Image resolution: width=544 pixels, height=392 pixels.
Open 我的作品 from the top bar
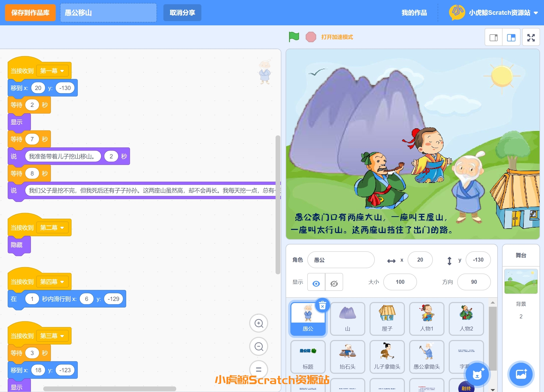(414, 13)
